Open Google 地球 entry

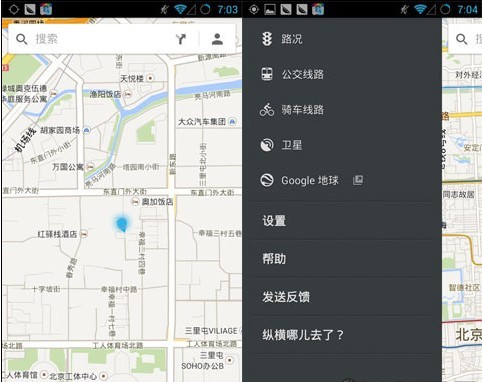click(342, 180)
